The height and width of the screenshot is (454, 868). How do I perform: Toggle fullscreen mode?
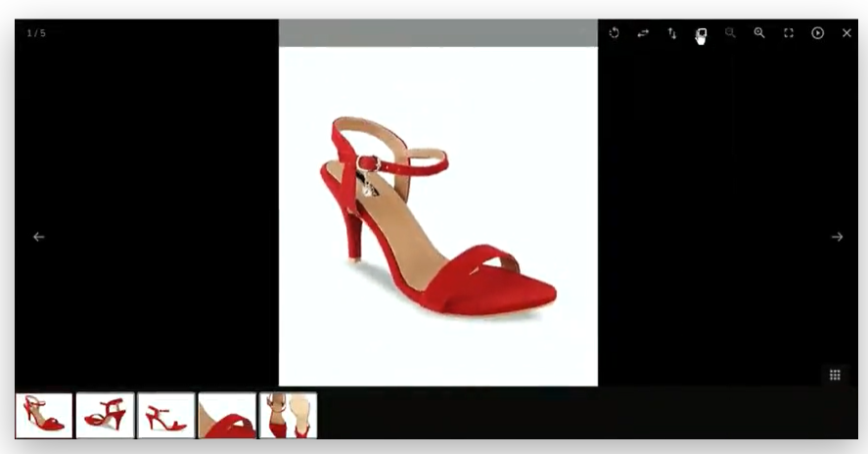[x=789, y=33]
